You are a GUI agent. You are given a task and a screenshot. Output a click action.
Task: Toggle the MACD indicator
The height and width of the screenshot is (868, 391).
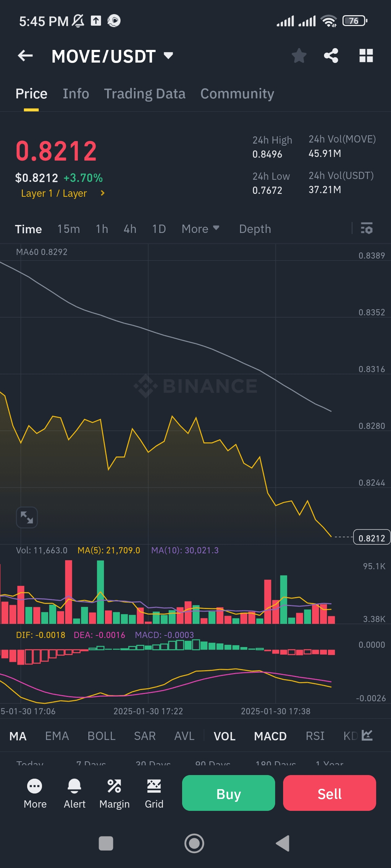270,736
